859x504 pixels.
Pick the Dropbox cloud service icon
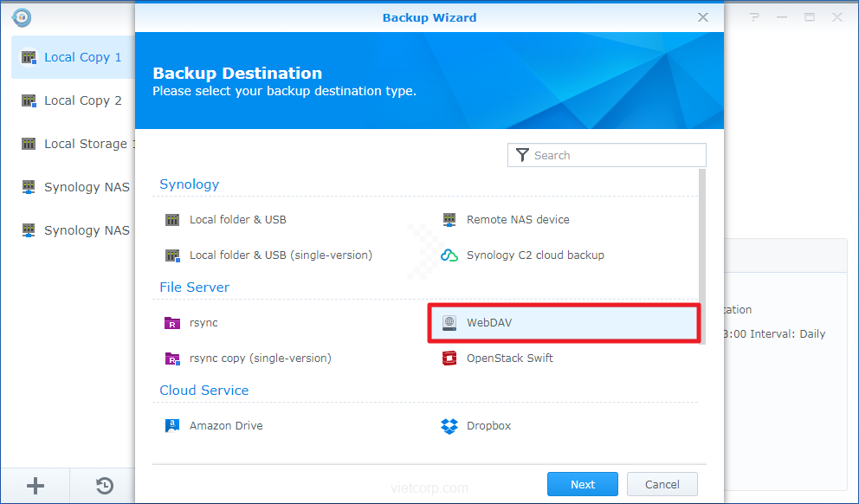coord(449,426)
